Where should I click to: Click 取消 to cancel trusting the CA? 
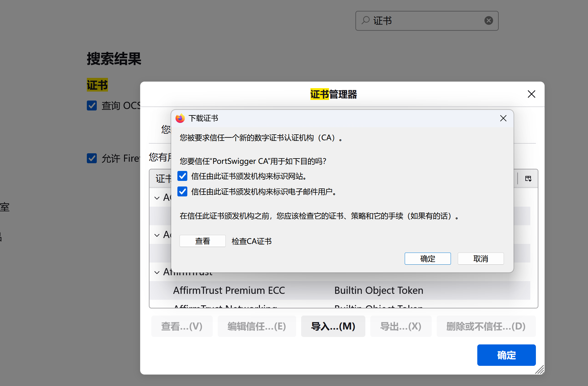coord(481,258)
